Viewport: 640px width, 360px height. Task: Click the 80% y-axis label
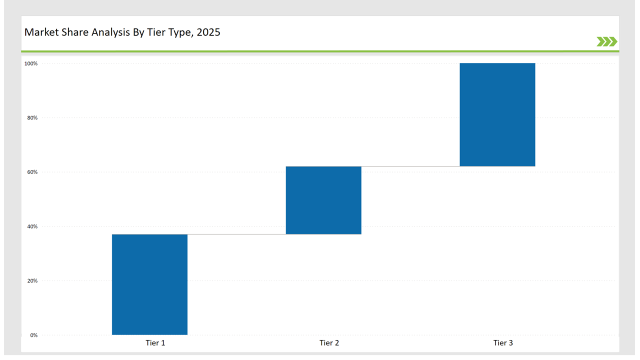pos(32,118)
